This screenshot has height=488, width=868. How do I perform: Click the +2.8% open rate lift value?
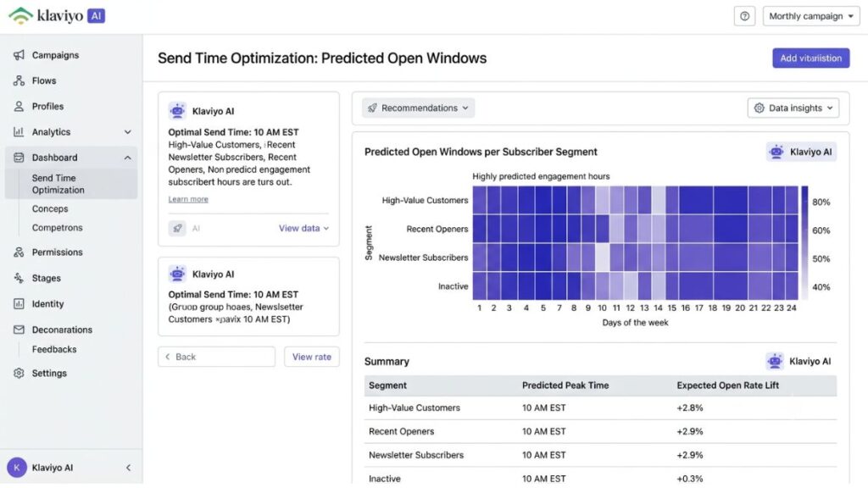[x=690, y=408]
